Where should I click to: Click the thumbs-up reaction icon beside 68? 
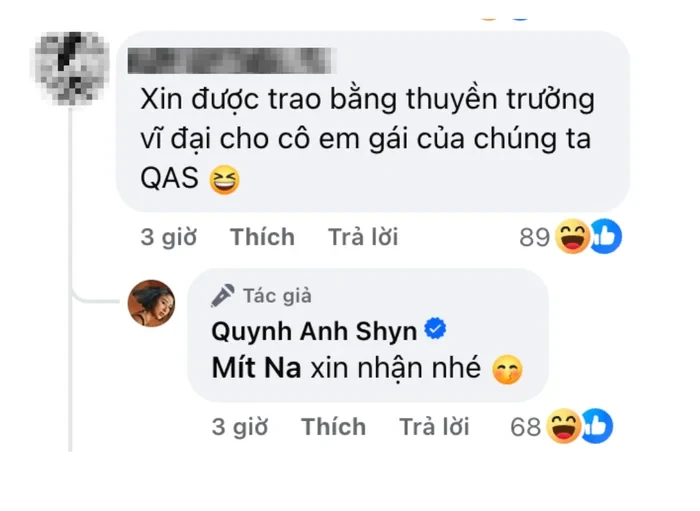coord(597,426)
